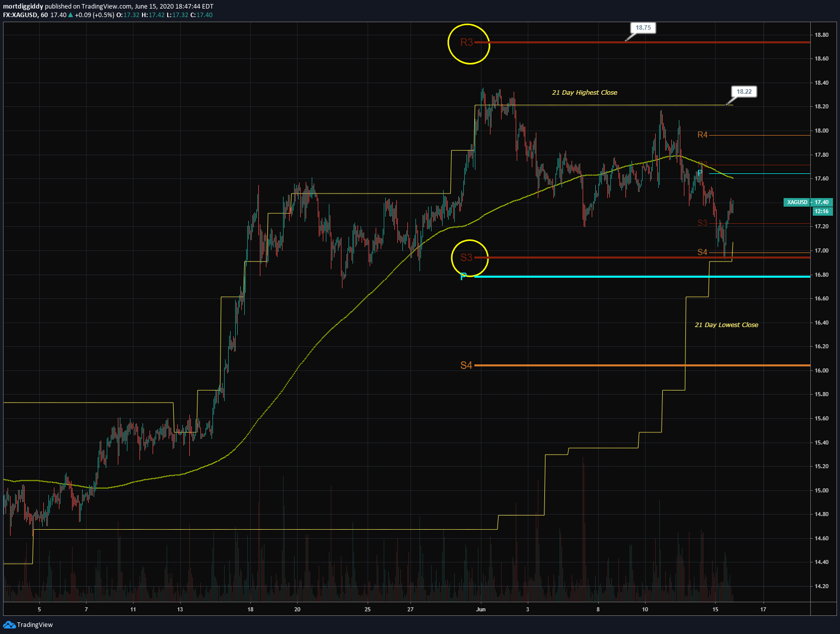
Task: Click the 16.00 price axis label
Action: 821,370
